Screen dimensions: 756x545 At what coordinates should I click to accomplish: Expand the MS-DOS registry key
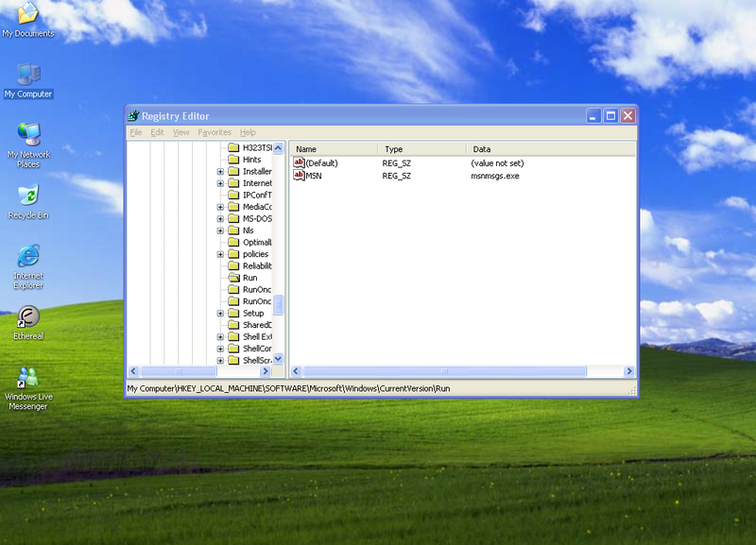pos(220,219)
